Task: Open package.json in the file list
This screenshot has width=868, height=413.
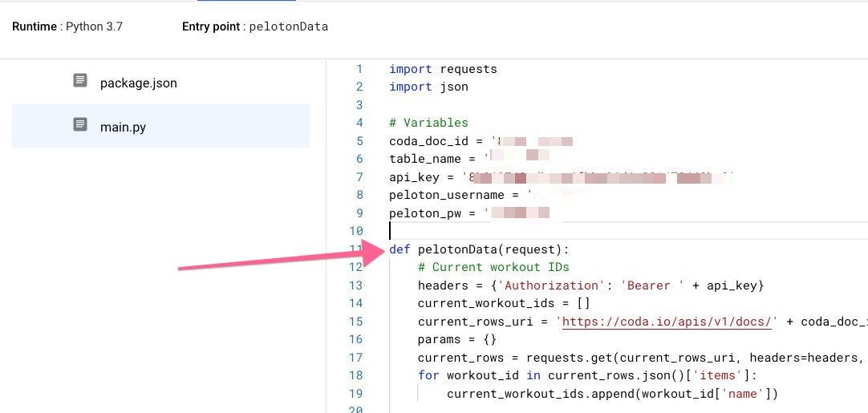Action: (138, 83)
